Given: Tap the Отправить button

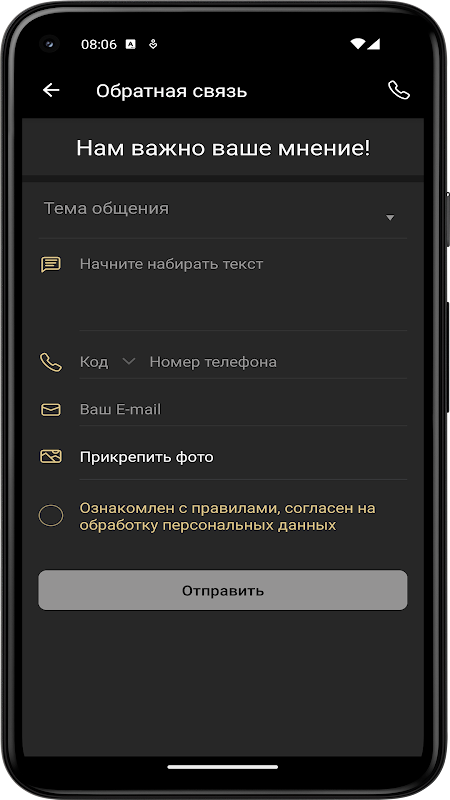Looking at the screenshot, I should click(x=223, y=590).
